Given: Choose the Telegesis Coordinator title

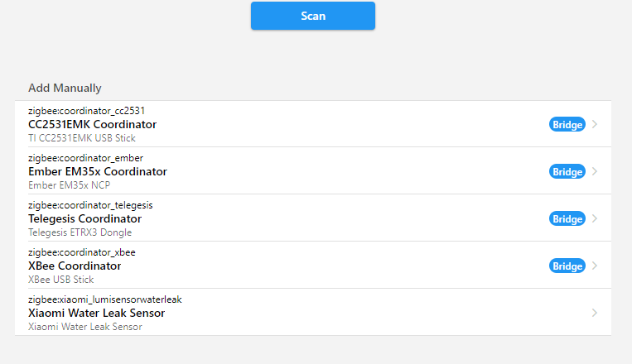Looking at the screenshot, I should (84, 219).
